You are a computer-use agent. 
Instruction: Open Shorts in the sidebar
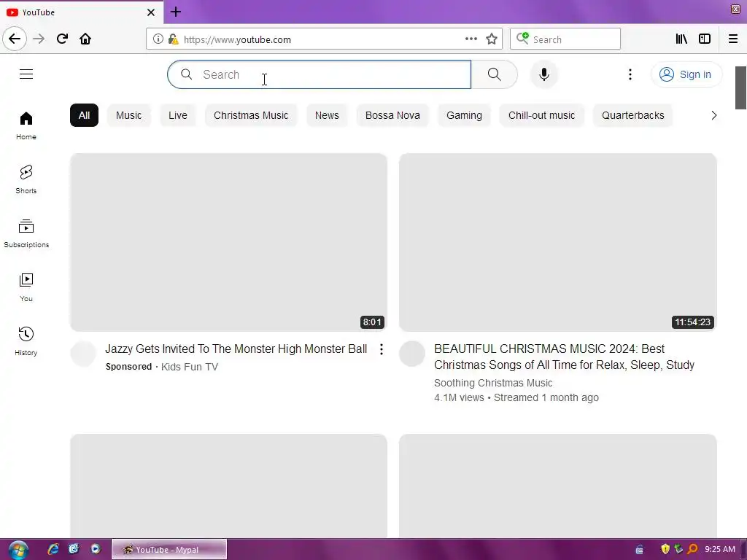[x=26, y=179]
